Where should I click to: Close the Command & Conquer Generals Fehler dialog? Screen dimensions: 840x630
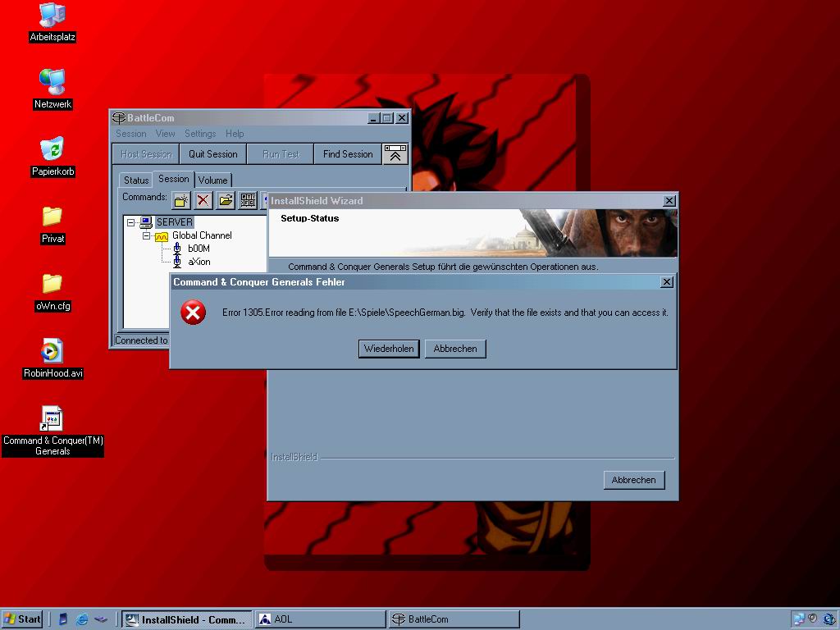point(666,282)
